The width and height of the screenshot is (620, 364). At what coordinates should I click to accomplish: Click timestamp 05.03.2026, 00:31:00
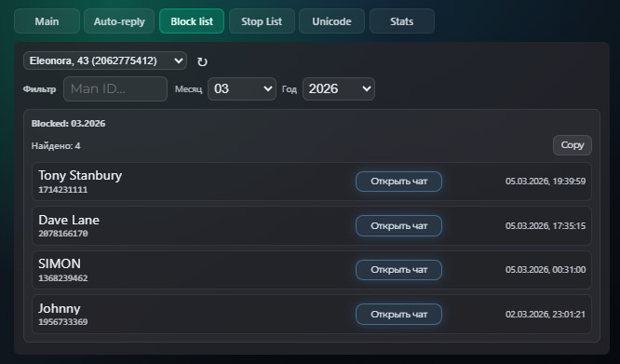coord(546,270)
